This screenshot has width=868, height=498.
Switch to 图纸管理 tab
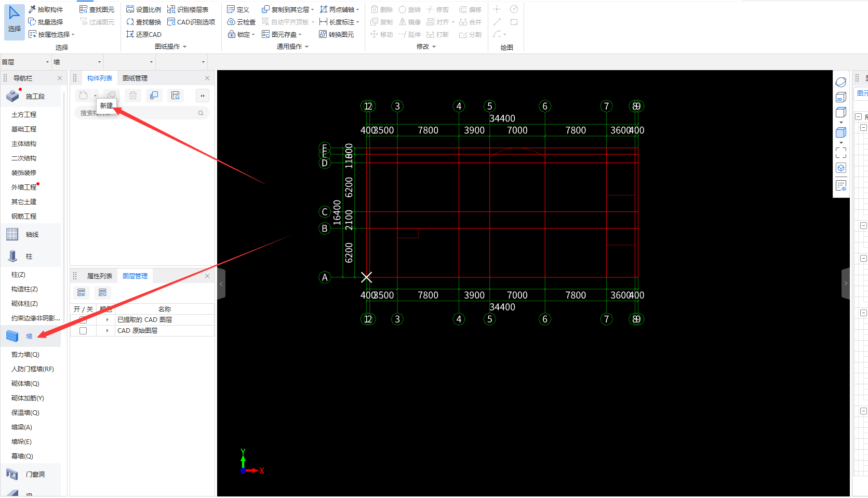(x=135, y=78)
